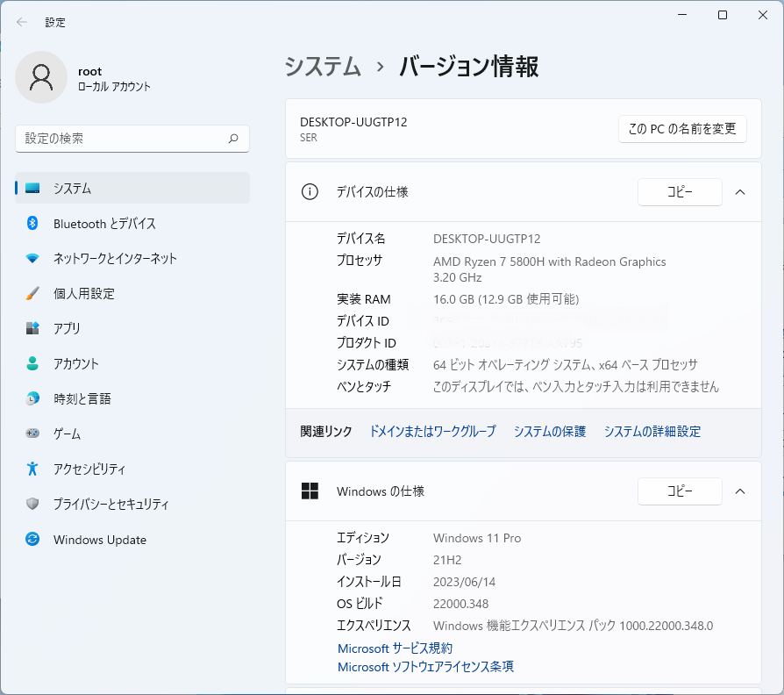Click the root ローカル アカウント name
Screen dimensions: 784x695
click(x=114, y=79)
